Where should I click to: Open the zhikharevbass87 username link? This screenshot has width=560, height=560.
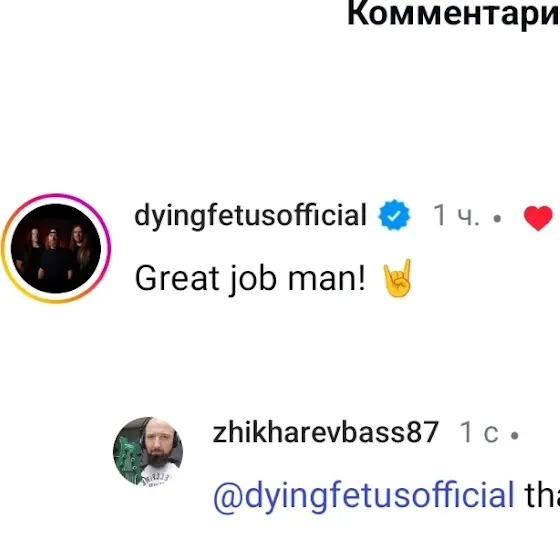point(326,432)
